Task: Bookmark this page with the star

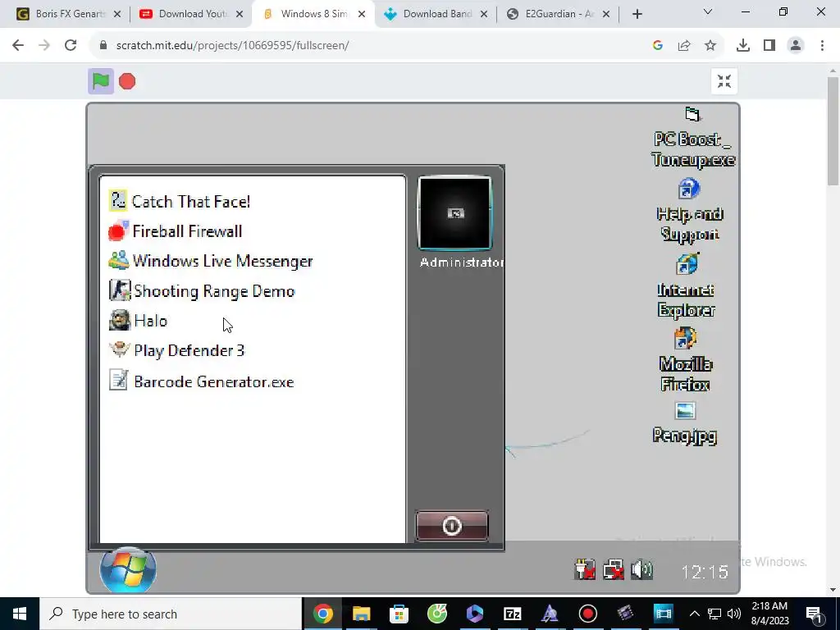Action: click(710, 46)
